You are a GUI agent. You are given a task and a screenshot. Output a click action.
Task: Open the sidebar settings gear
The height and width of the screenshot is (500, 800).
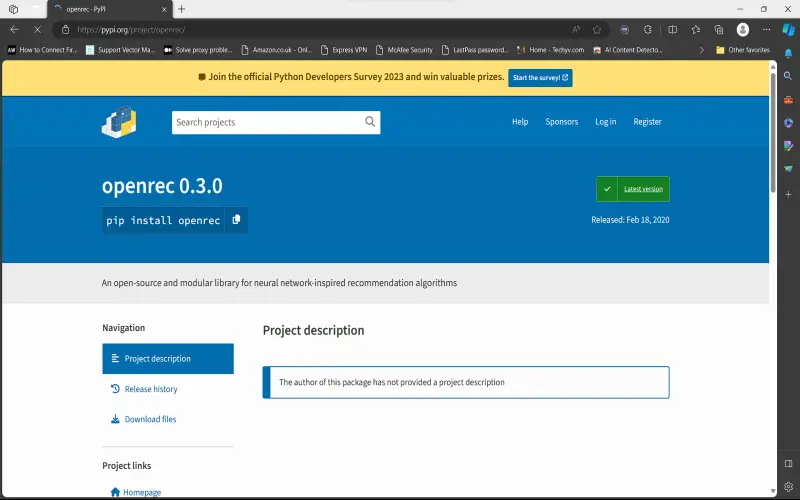[789, 486]
